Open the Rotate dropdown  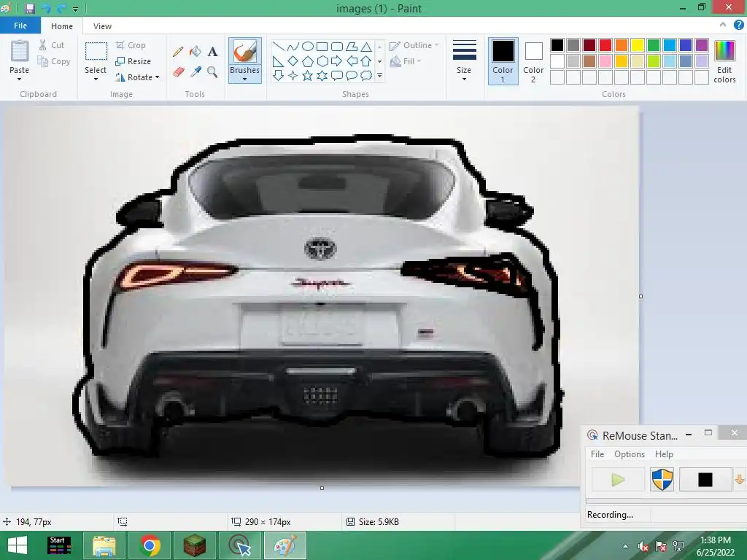pyautogui.click(x=137, y=77)
